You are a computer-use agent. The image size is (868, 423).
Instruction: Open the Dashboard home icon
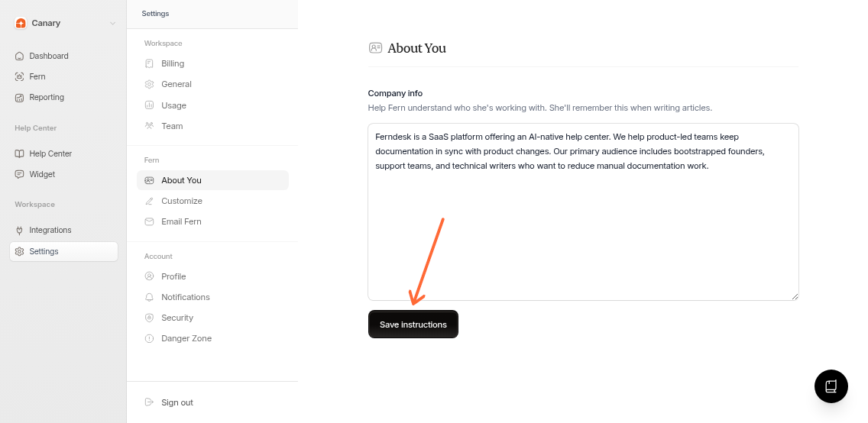pyautogui.click(x=20, y=56)
